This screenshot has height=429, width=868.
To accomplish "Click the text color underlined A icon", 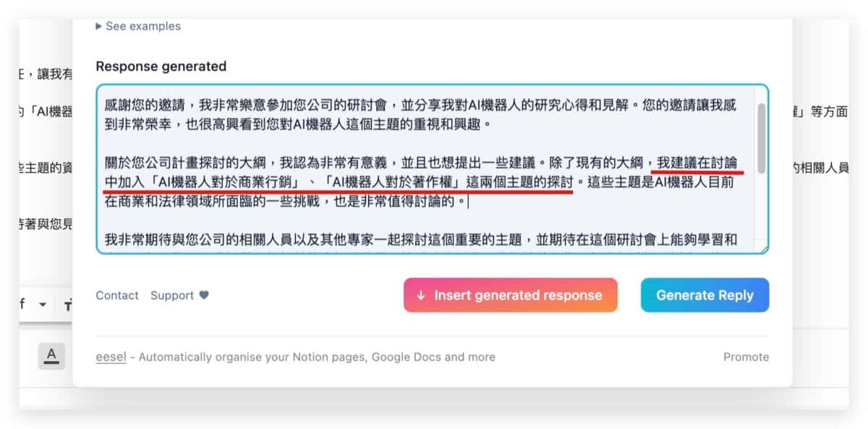I will point(51,355).
